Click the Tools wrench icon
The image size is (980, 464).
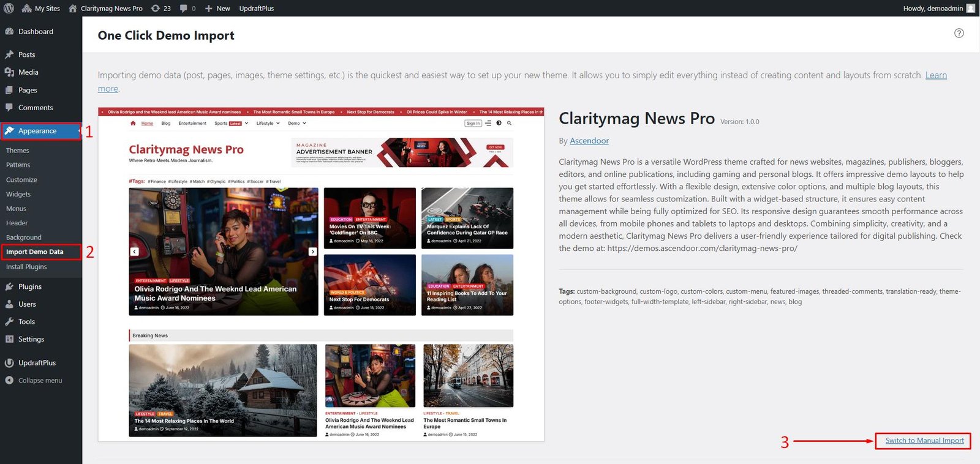9,321
